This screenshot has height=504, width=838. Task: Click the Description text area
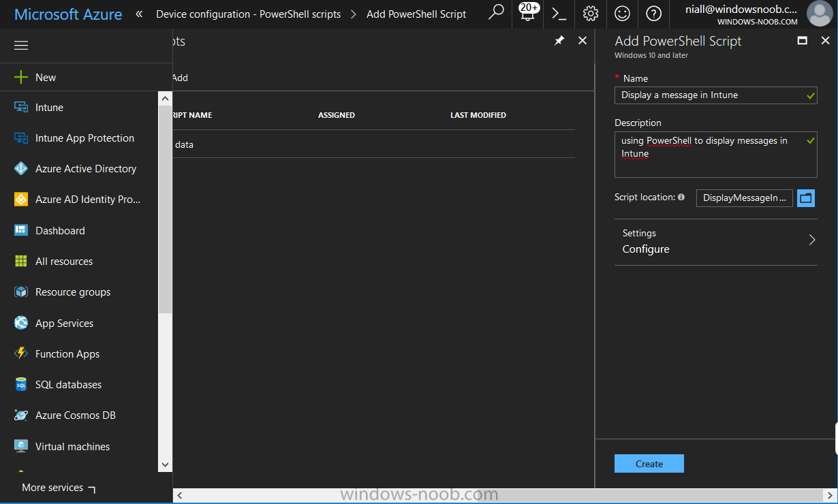[716, 155]
